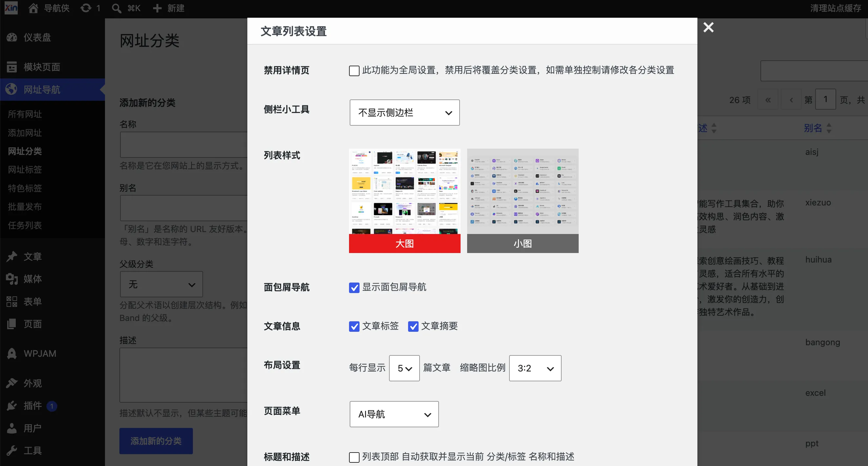Toggle the 文章摘要 checkbox
The height and width of the screenshot is (466, 868).
click(x=413, y=327)
